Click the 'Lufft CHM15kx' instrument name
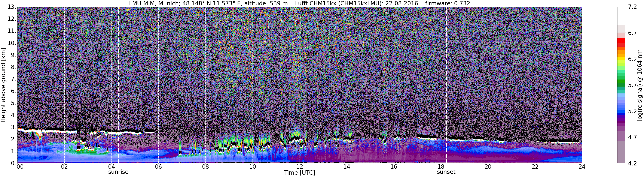 (315, 3)
